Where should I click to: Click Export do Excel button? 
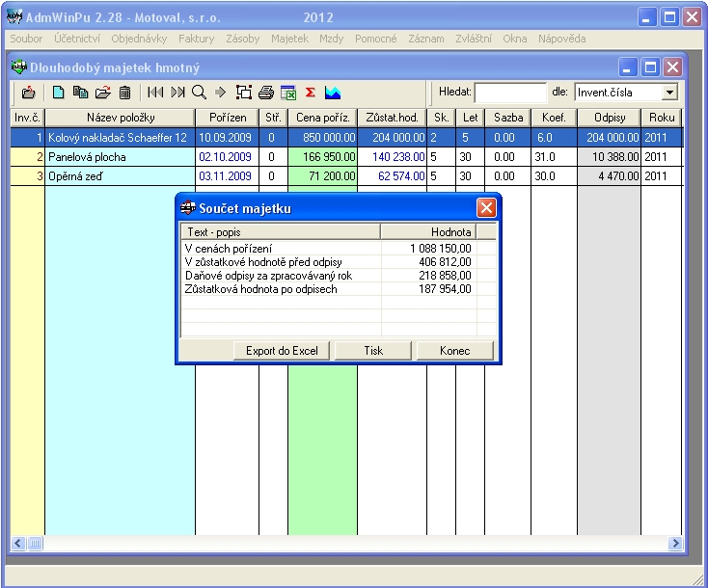282,351
